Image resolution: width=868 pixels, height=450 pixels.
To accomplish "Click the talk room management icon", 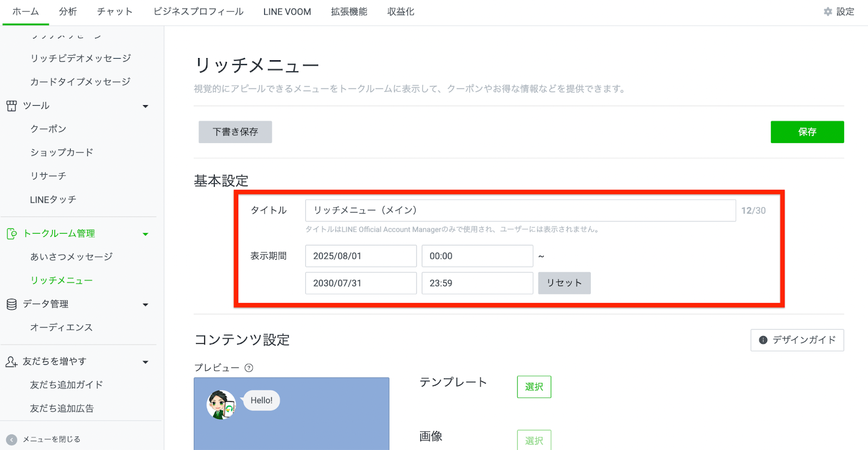I will coord(11,234).
